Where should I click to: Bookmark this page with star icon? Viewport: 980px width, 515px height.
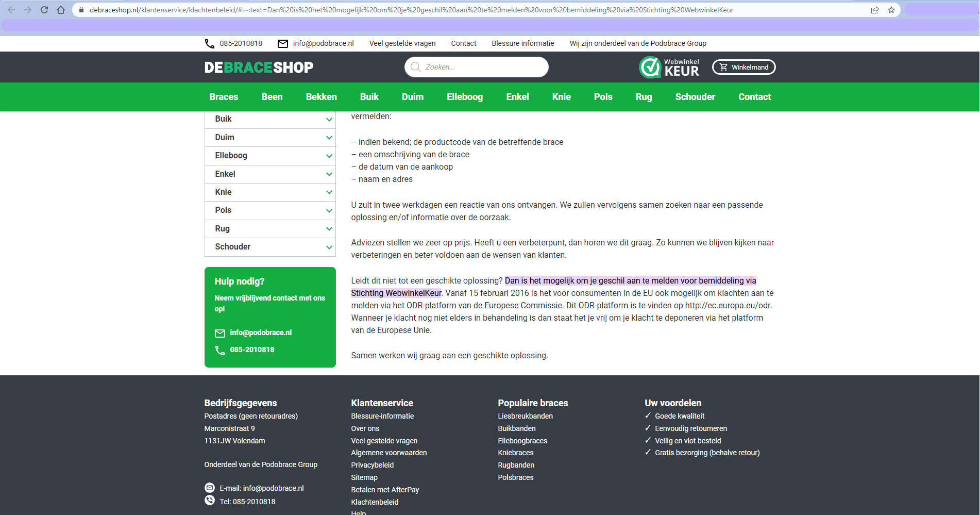891,10
